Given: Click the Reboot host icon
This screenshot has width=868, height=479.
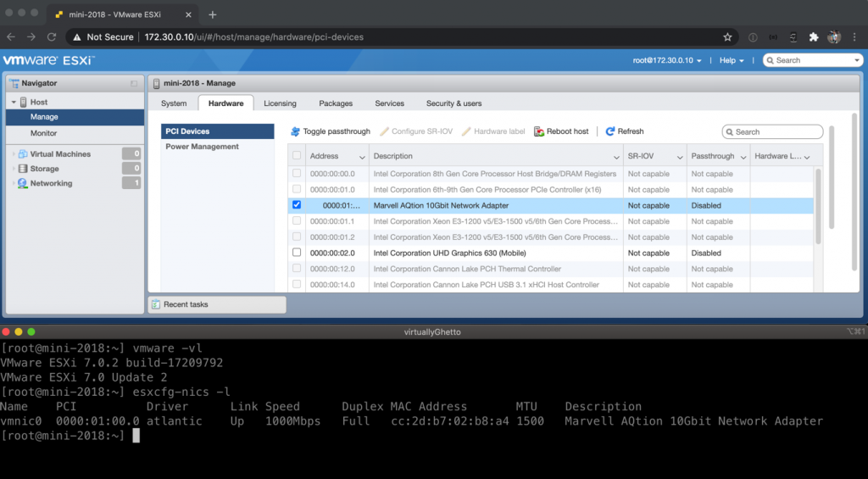Looking at the screenshot, I should [x=539, y=131].
